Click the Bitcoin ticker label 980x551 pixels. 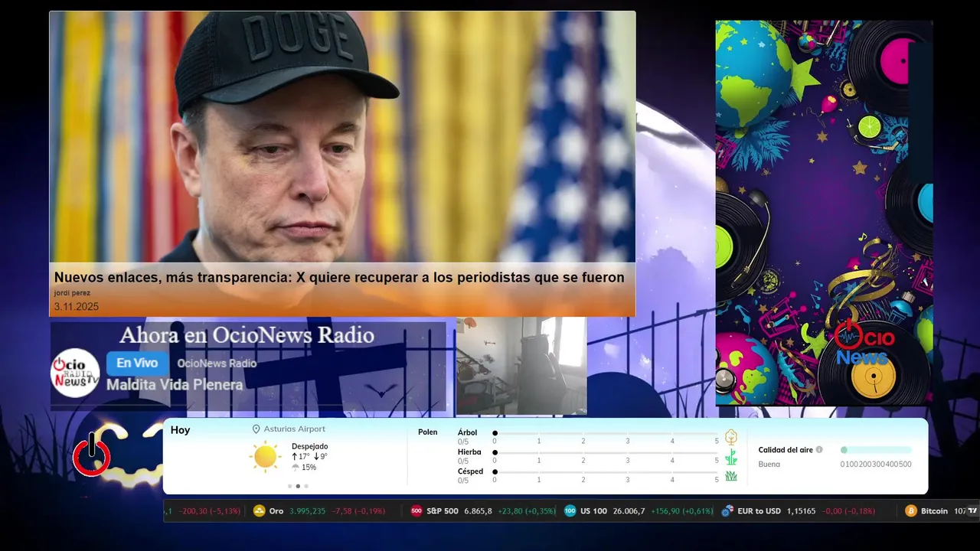934,511
